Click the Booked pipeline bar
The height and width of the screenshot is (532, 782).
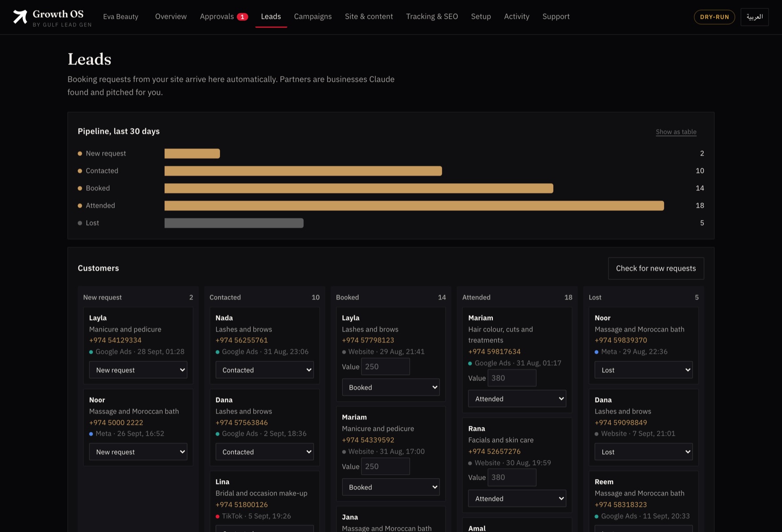coord(359,188)
